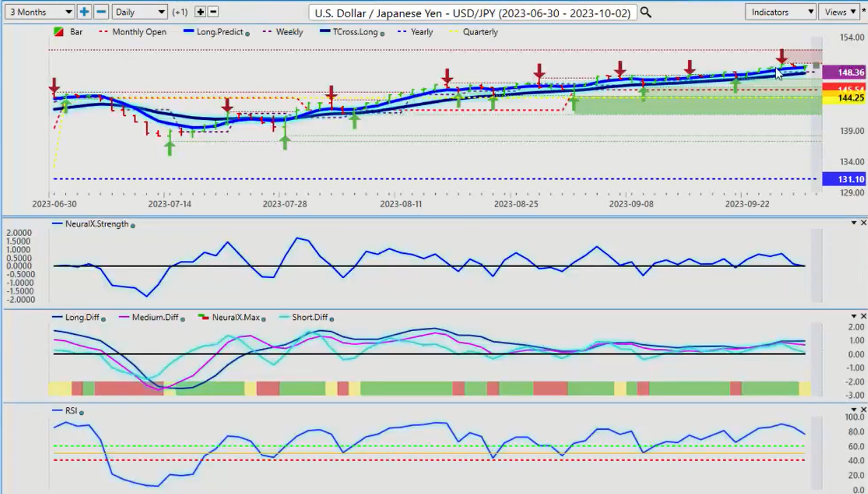Open the RSI panel dropdown arrow

coord(854,410)
